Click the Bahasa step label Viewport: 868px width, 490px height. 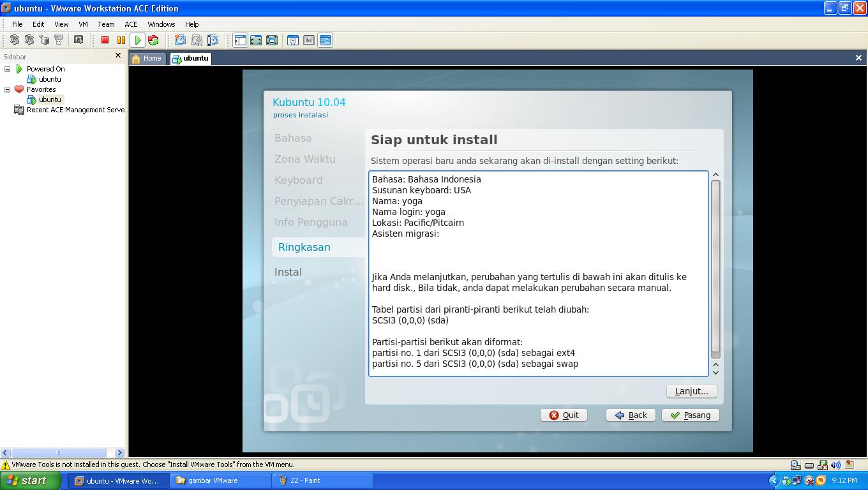293,138
